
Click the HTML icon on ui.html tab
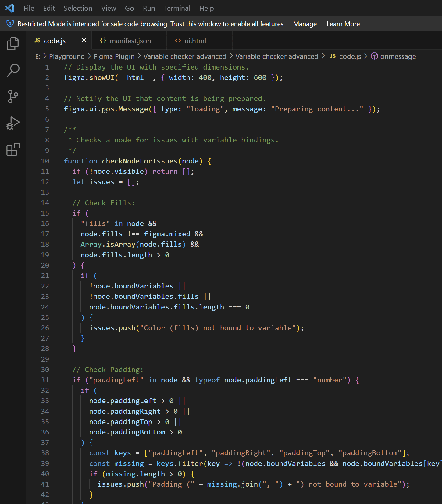[x=178, y=41]
